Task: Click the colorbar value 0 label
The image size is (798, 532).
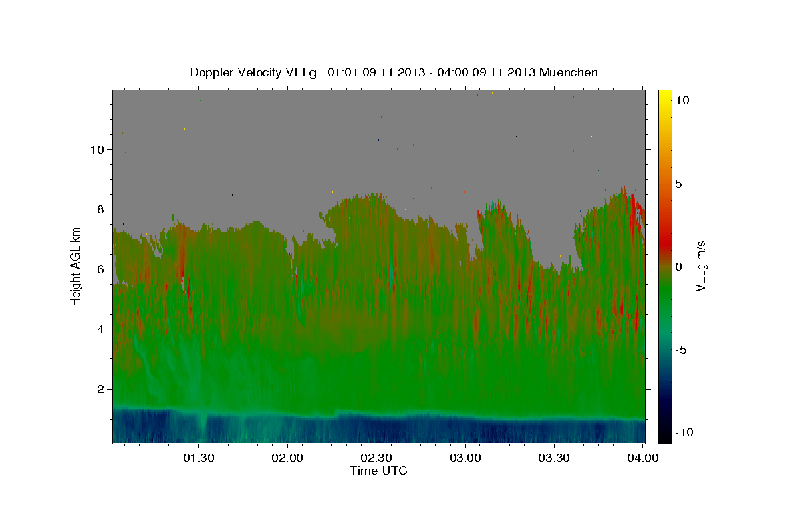Action: tap(679, 266)
